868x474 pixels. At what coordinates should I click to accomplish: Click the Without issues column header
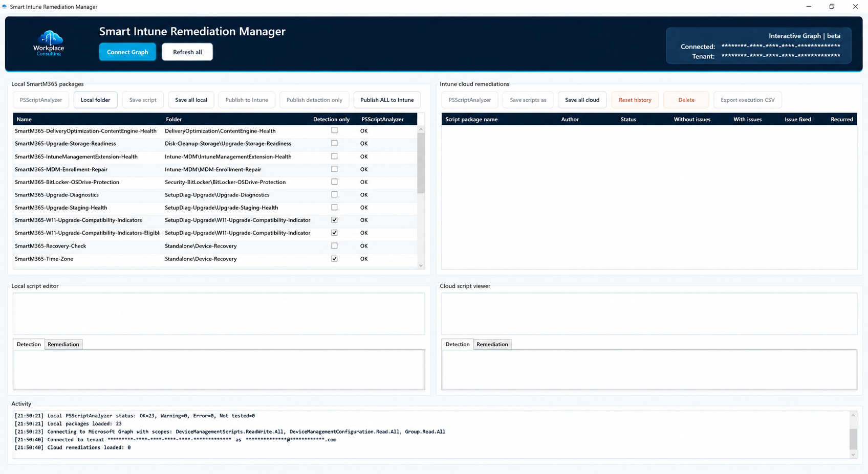click(x=692, y=119)
